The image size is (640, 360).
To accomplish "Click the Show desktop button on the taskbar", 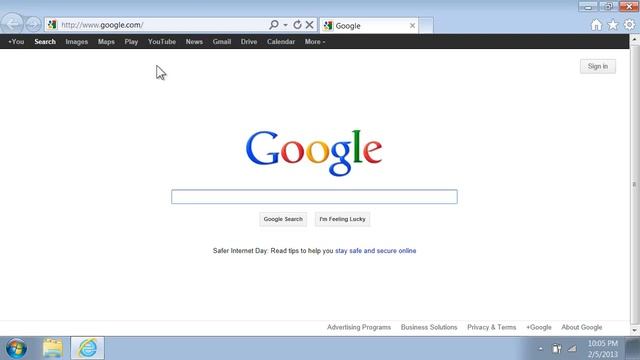I will point(633,349).
